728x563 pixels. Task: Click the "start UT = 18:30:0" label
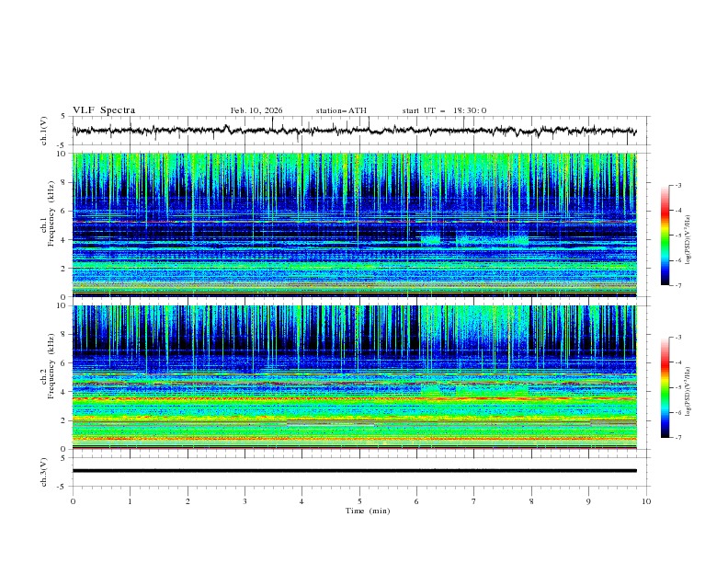[x=444, y=110]
